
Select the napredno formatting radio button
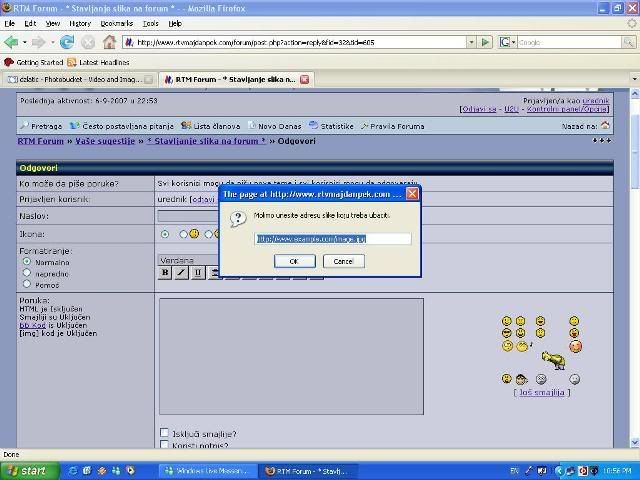click(27, 272)
